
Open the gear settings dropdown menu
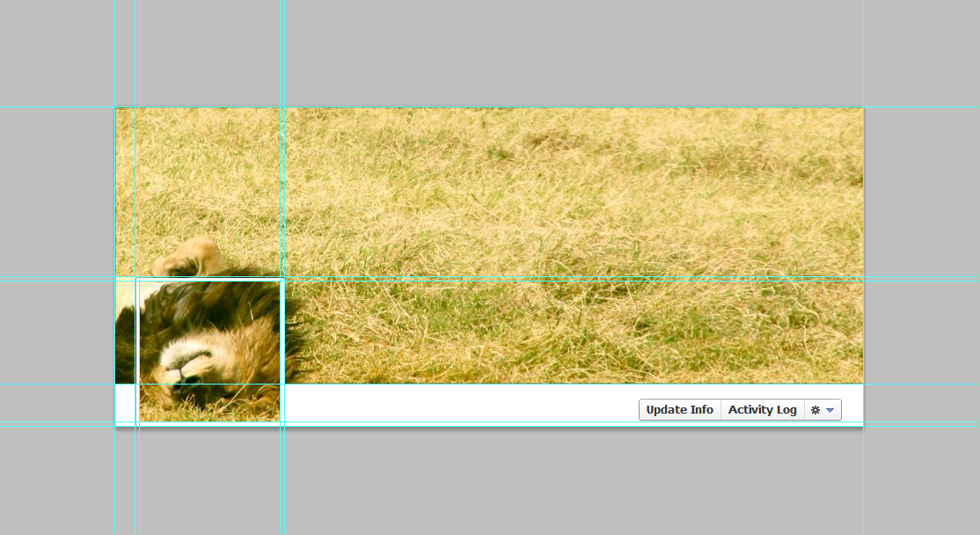pos(823,410)
